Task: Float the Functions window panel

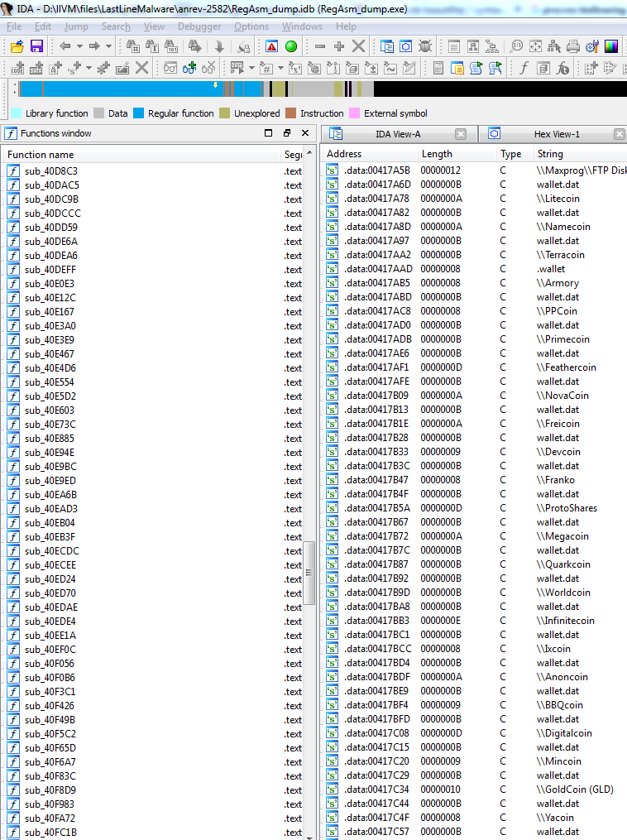Action: [287, 133]
